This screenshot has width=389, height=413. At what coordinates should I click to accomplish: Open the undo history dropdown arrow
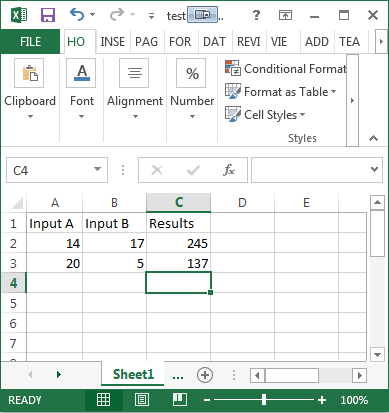(x=93, y=15)
